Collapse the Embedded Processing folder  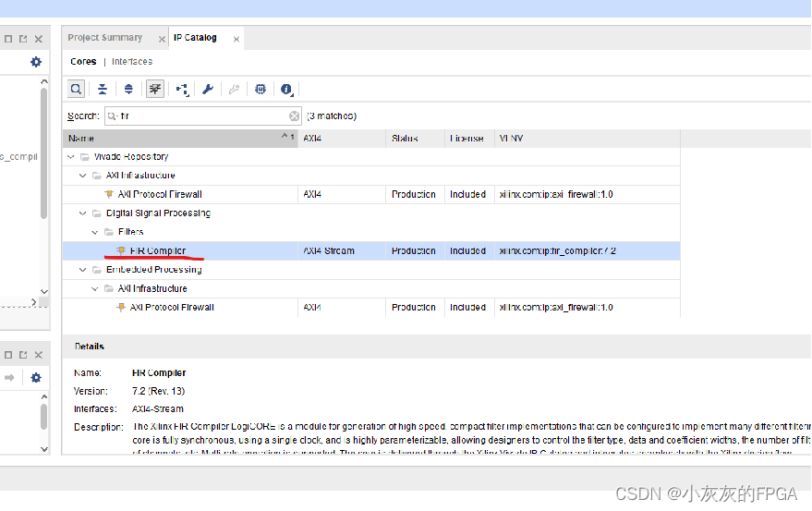(83, 270)
